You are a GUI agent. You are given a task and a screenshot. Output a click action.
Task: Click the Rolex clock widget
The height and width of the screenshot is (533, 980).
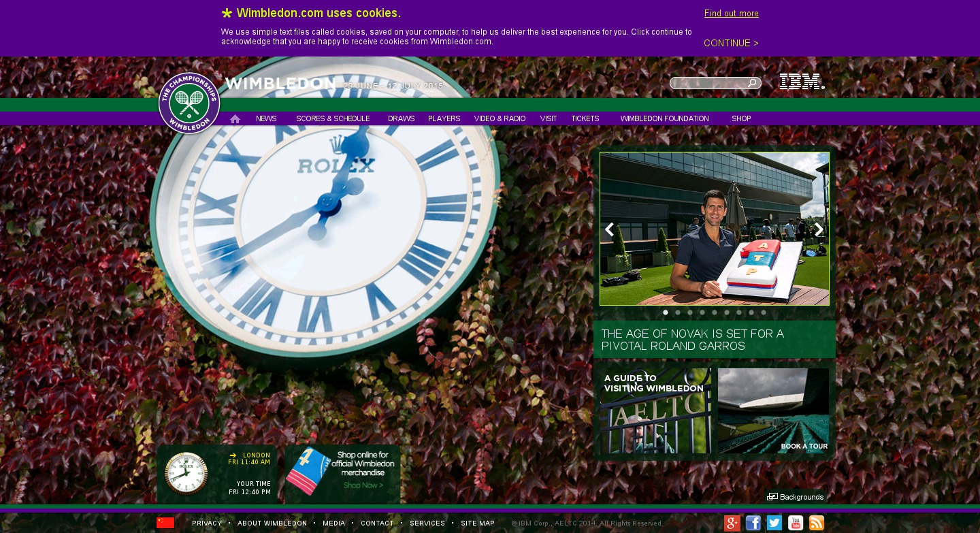tap(186, 473)
